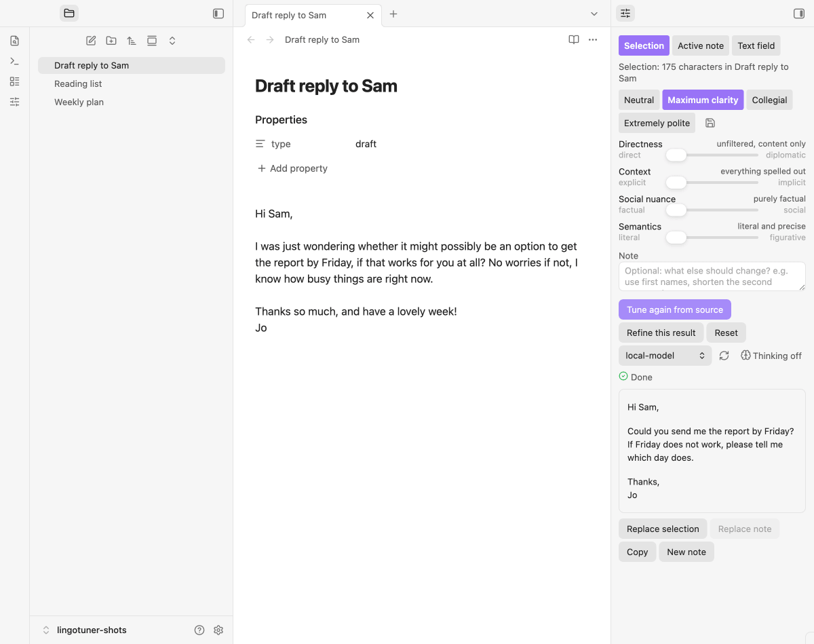Open the file explorer folder icon

69,13
